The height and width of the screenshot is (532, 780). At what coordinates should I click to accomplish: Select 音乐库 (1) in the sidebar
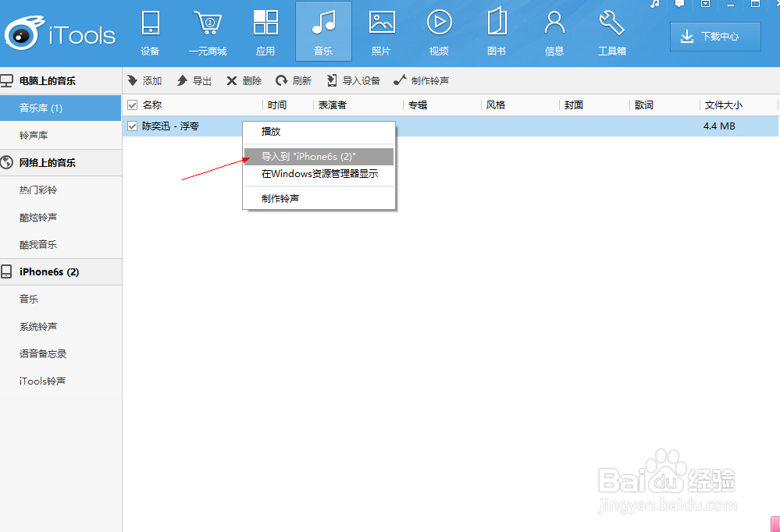tap(61, 108)
